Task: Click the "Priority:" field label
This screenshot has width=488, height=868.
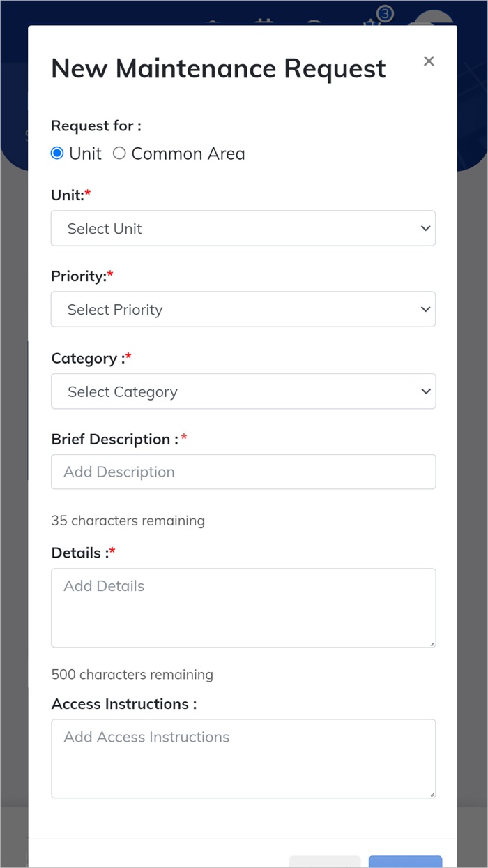Action: coord(78,276)
